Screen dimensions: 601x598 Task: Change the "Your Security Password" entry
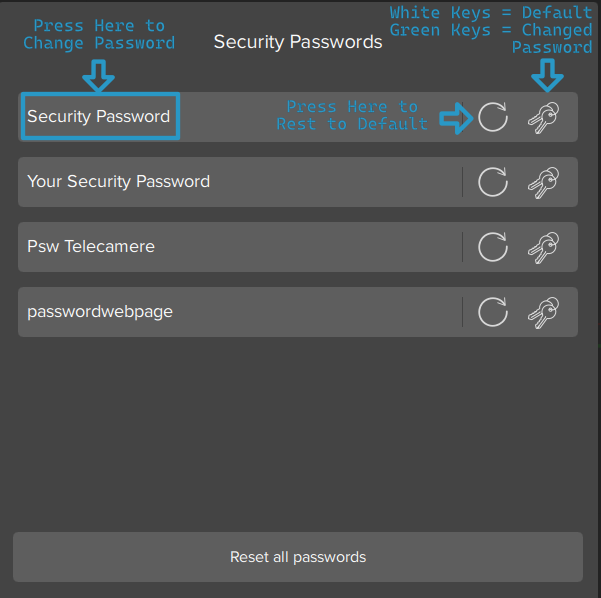pos(118,182)
